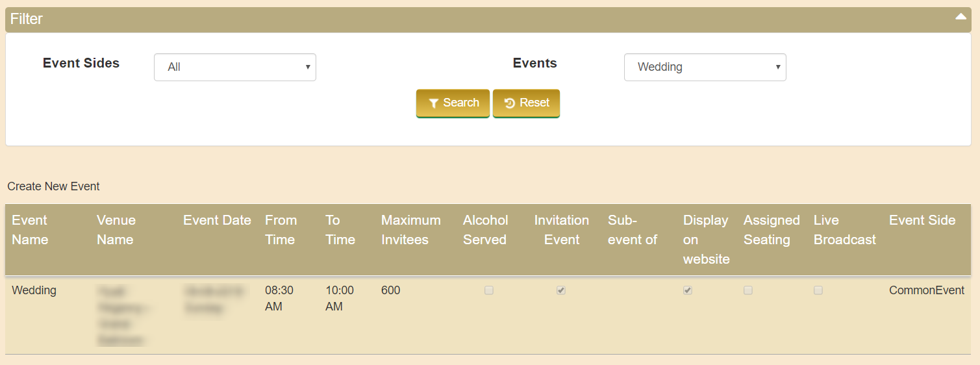The height and width of the screenshot is (365, 980).
Task: Click the history icon on Reset
Action: (x=510, y=103)
